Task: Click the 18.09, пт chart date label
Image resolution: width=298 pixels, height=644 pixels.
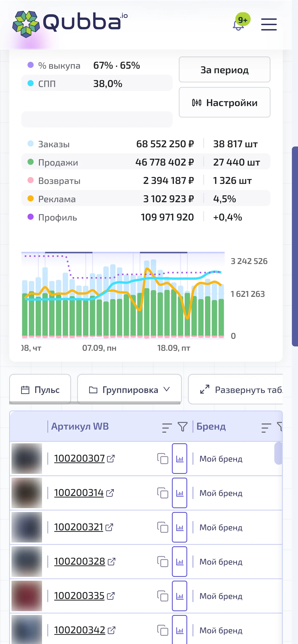Action: click(174, 348)
